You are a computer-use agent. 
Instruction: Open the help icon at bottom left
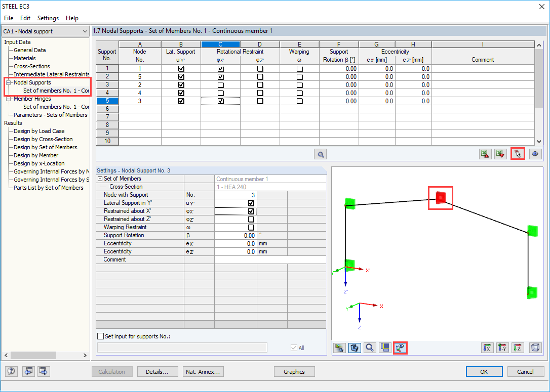[11, 371]
